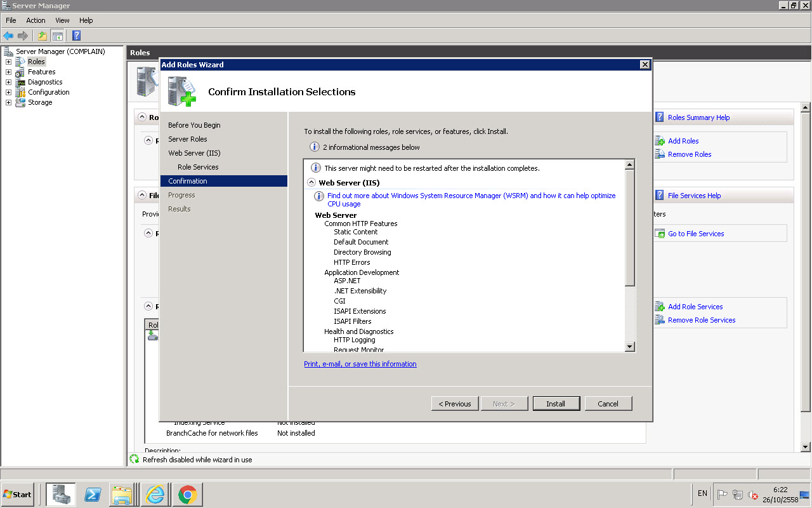The height and width of the screenshot is (508, 812).
Task: Open PowerShell from taskbar
Action: coord(93,494)
